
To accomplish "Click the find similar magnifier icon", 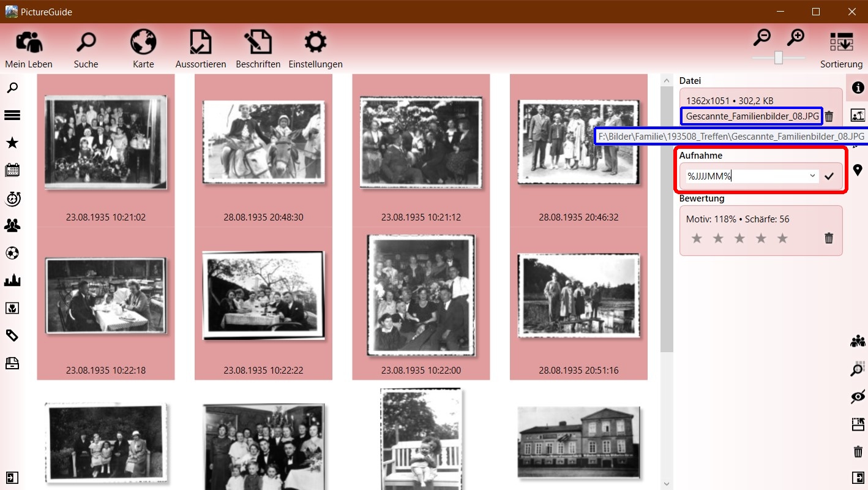I will 858,369.
